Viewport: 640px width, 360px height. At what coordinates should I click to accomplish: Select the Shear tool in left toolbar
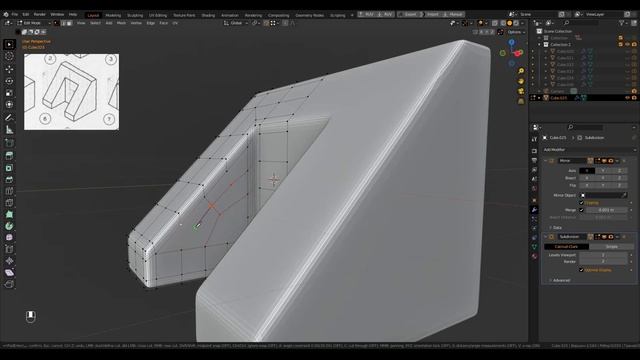click(x=9, y=273)
